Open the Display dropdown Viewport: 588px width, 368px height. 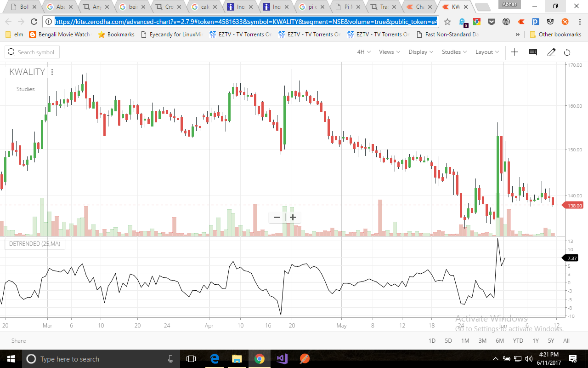pos(421,52)
